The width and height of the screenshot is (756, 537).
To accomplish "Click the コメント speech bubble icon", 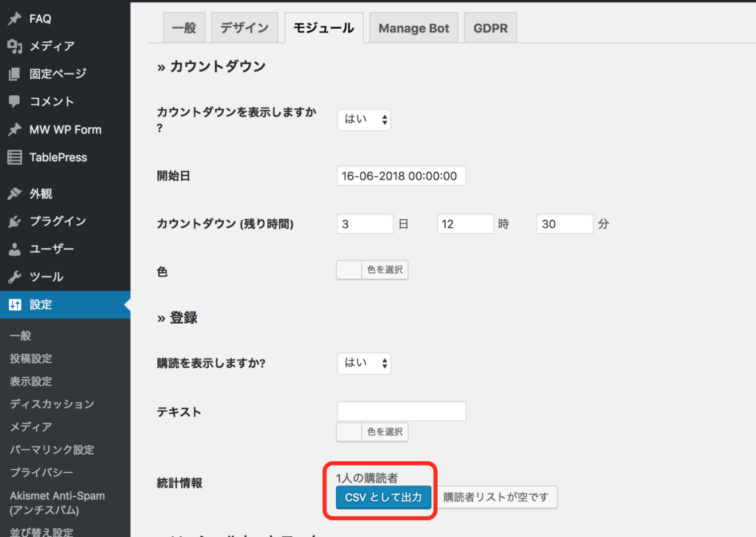I will [14, 102].
